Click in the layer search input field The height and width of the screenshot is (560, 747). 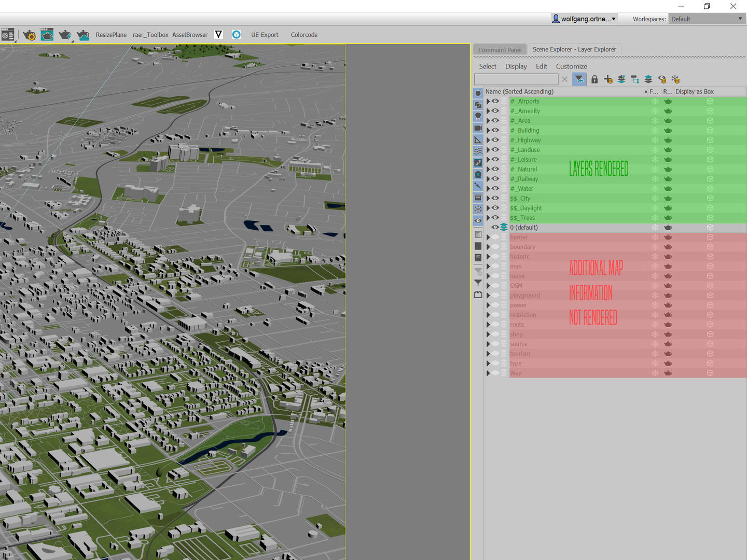(x=516, y=79)
